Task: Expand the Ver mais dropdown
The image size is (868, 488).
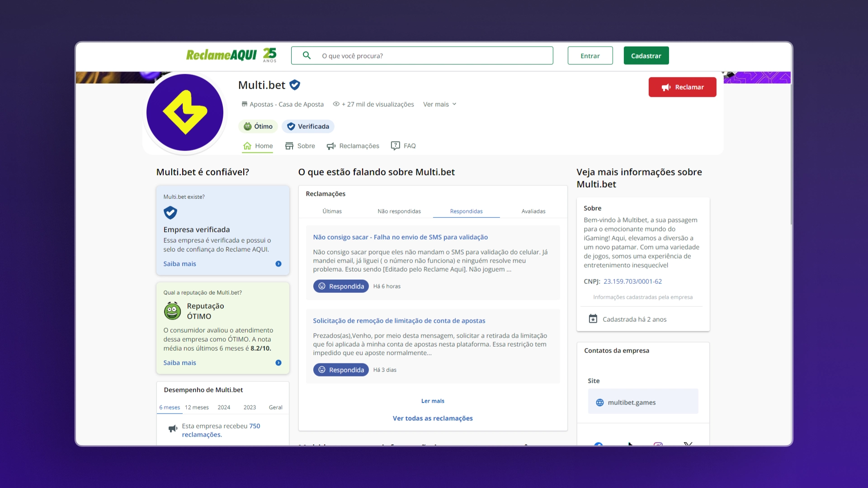Action: click(439, 104)
